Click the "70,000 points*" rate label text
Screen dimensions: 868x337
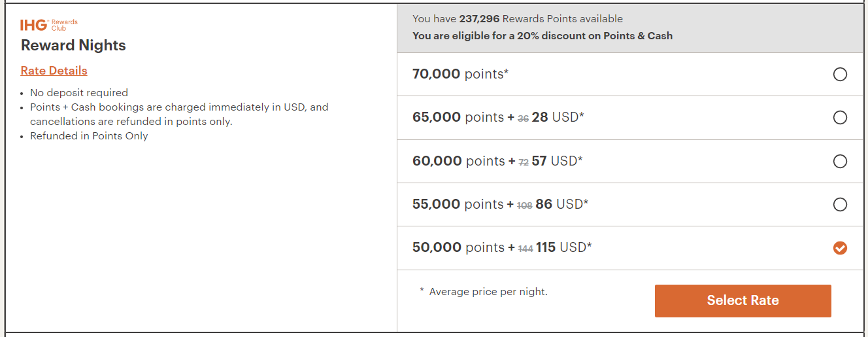pos(460,75)
